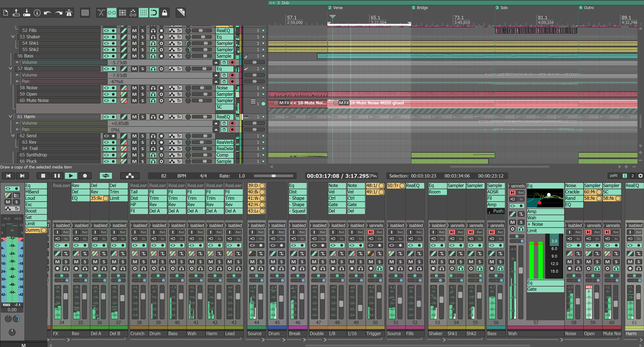Image resolution: width=644 pixels, height=347 pixels.
Task: Open 'iannels' dropdown on mixer strip 50 Trigger
Action: (x=375, y=225)
